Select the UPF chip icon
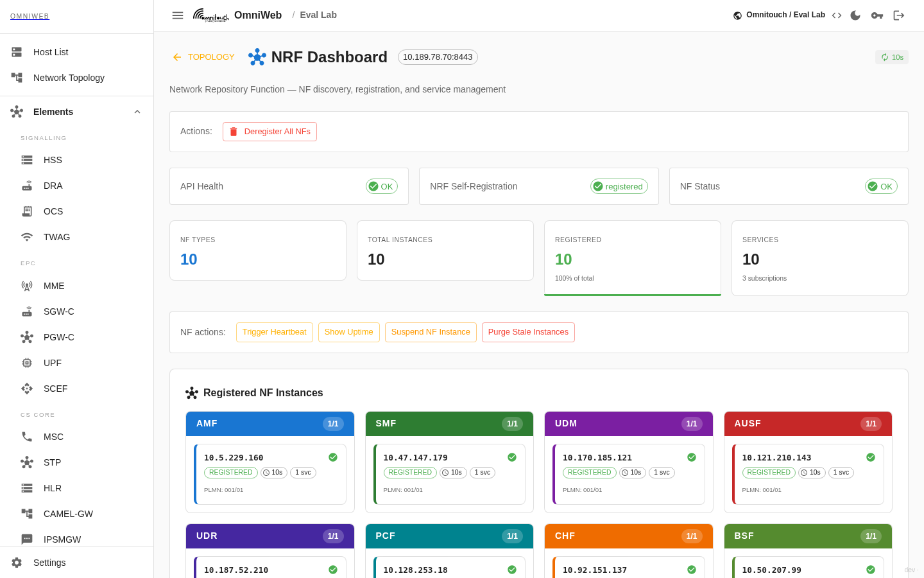This screenshot has width=924, height=578. [27, 363]
